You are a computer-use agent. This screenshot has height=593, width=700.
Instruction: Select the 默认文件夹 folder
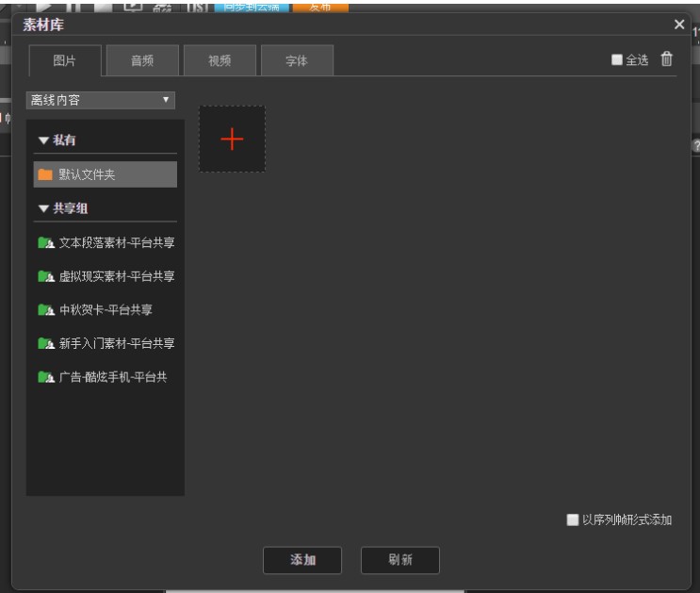pyautogui.click(x=101, y=174)
